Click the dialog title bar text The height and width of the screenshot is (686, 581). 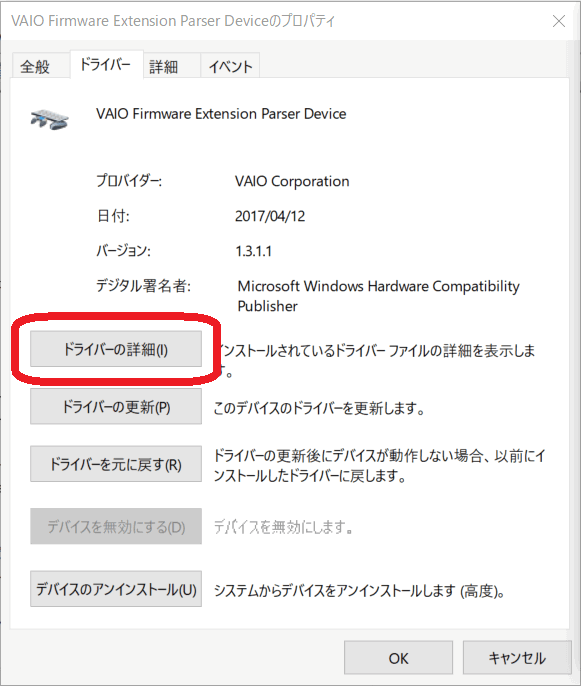pyautogui.click(x=173, y=21)
